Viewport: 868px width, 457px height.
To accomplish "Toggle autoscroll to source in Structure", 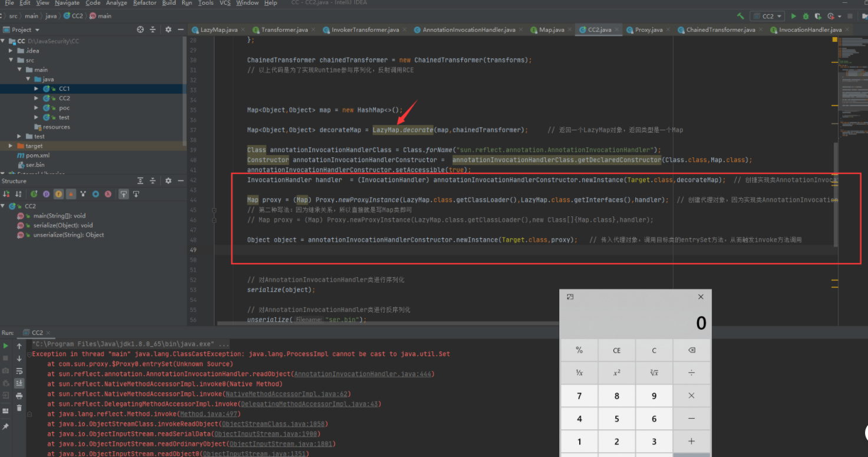I will (x=124, y=193).
